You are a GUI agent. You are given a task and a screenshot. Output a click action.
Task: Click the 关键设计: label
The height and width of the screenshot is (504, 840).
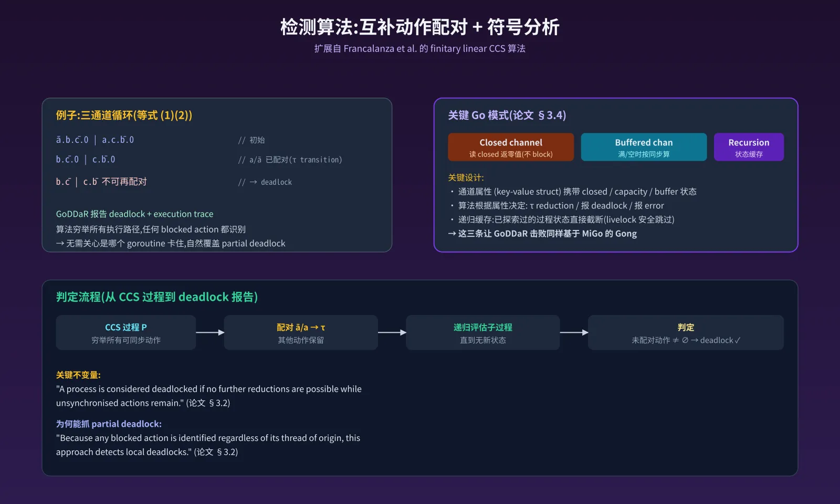[466, 177]
